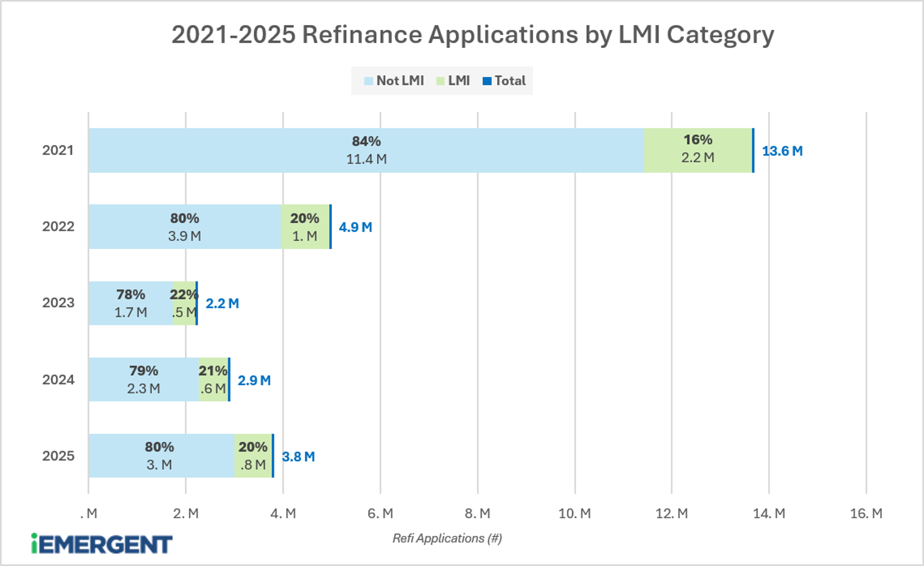Click the '14. M' axis tick label
The height and width of the screenshot is (566, 924).
[769, 513]
